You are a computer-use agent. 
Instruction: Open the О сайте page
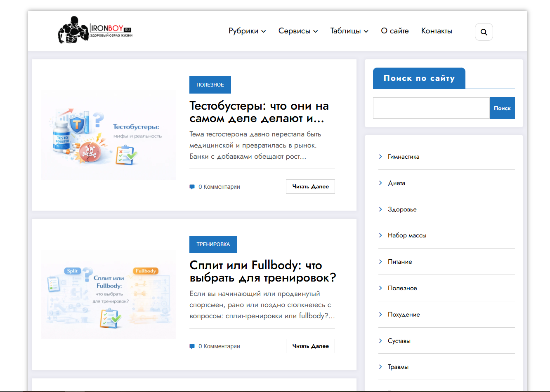[x=395, y=31]
